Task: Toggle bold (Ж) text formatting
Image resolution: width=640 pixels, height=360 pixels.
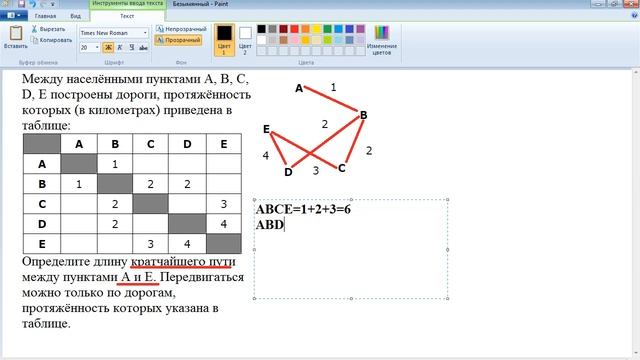Action: click(x=108, y=48)
